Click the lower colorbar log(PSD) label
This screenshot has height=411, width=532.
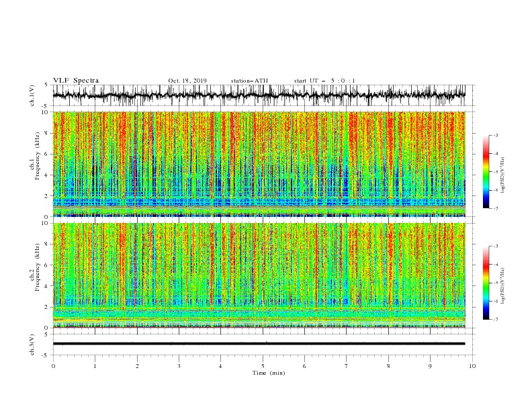click(x=503, y=285)
